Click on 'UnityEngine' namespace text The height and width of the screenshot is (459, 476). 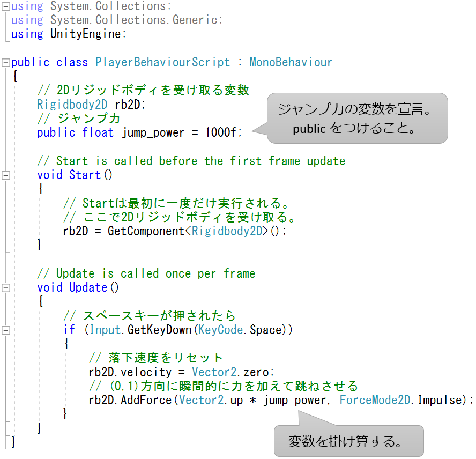coord(86,34)
